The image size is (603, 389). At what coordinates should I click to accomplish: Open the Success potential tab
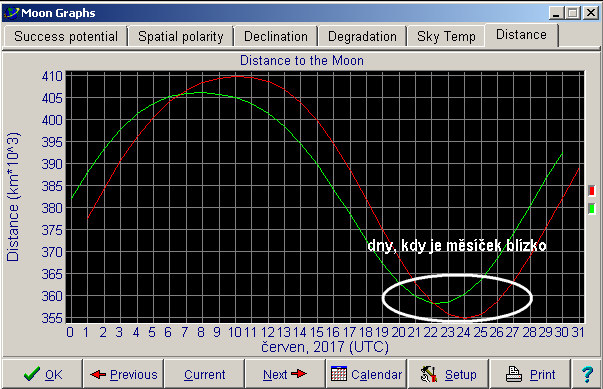65,37
